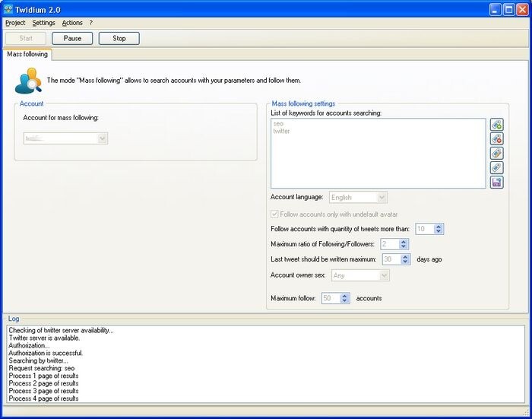Click the purple floppy disk save keywords icon
Screen dimensions: 532x419
point(497,182)
